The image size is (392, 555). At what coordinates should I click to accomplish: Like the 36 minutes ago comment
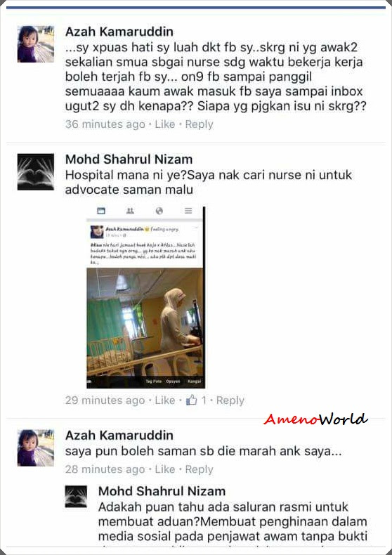click(x=165, y=124)
